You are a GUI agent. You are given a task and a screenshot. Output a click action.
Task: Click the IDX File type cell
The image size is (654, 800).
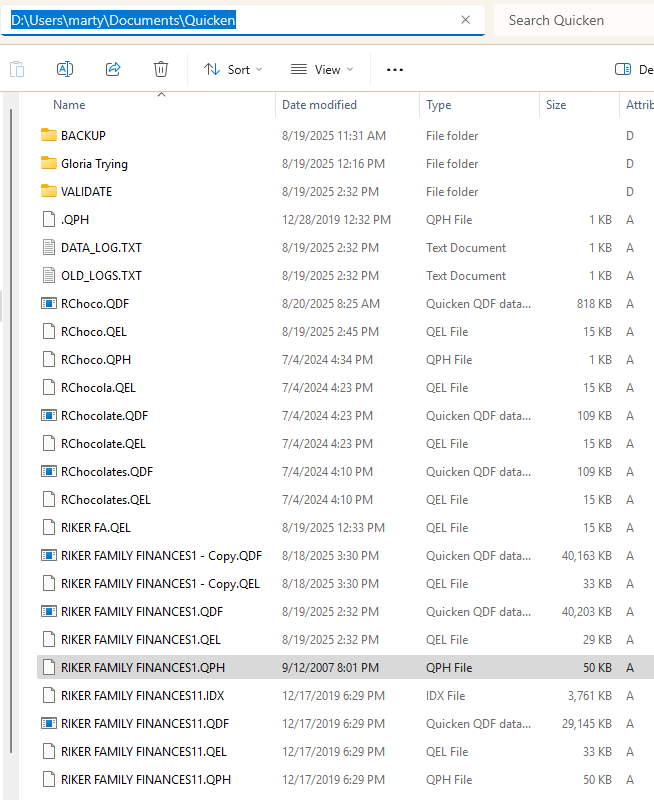[x=446, y=696]
